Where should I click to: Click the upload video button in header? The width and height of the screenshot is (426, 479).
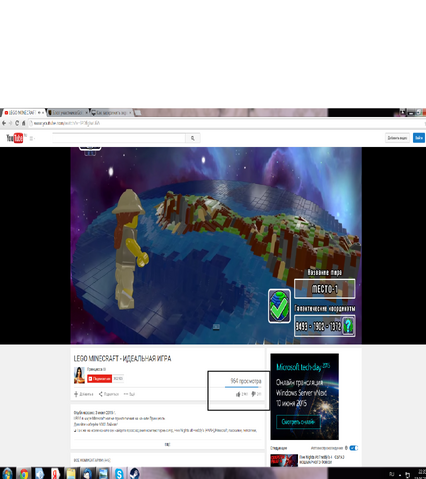tap(397, 138)
